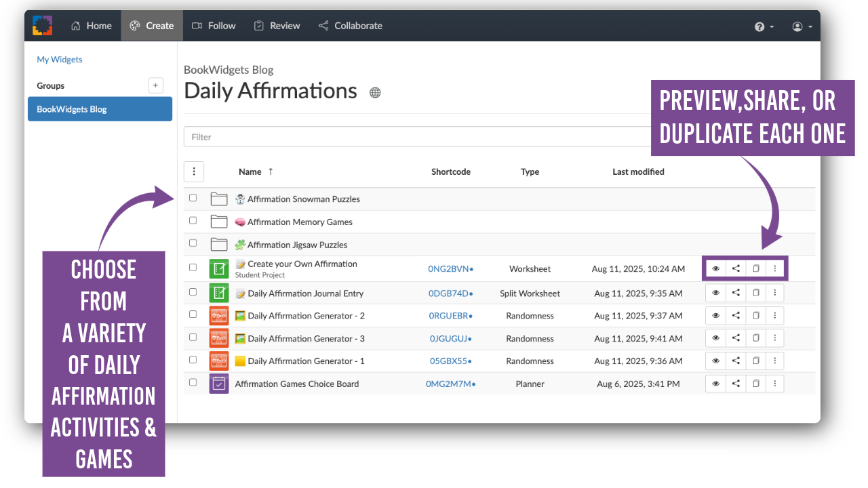
Task: Duplicate the Daily Affirmation Generator - 3 widget
Action: (755, 338)
